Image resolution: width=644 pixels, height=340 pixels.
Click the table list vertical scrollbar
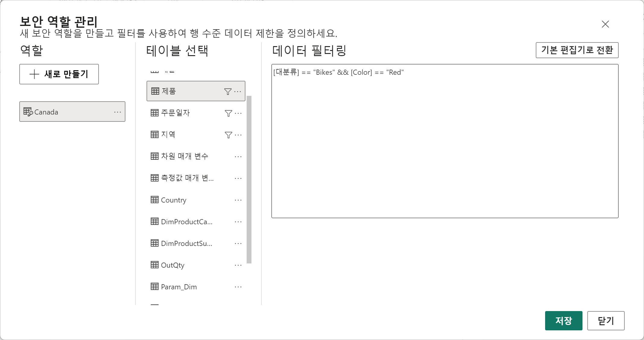(249, 179)
